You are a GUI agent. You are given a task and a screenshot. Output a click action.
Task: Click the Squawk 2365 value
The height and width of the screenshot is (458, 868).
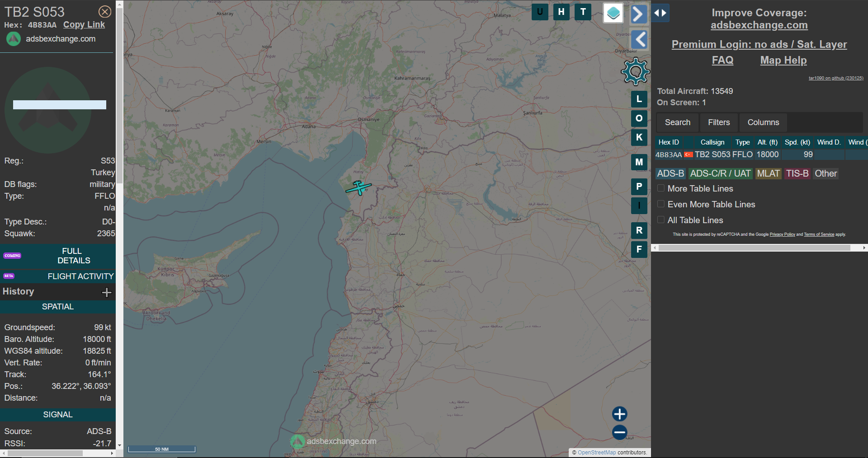coord(106,234)
